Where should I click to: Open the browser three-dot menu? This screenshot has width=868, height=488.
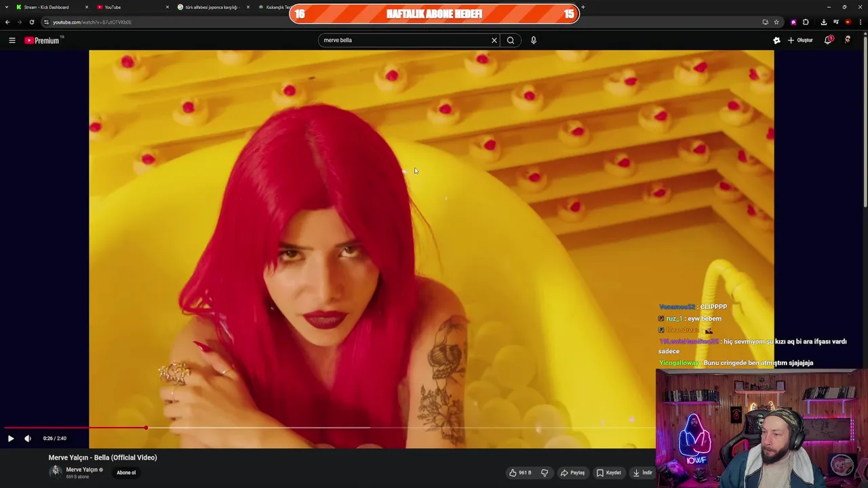860,22
